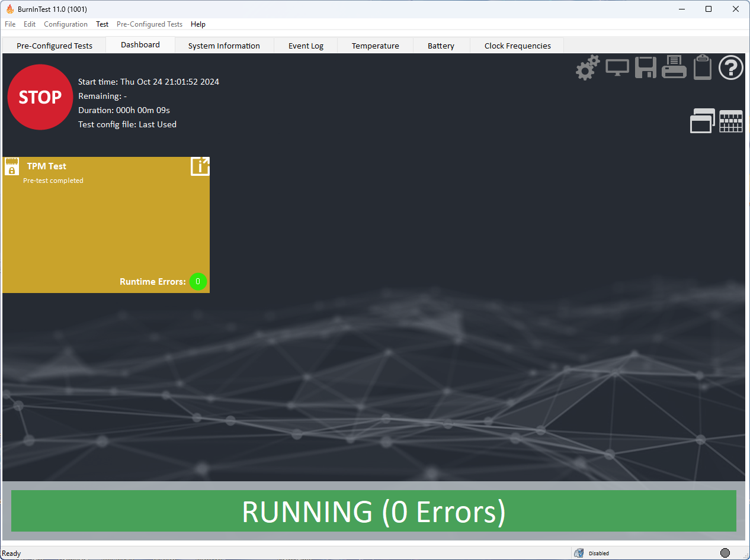The width and height of the screenshot is (750, 560).
Task: Click the monitor display icon
Action: 617,67
